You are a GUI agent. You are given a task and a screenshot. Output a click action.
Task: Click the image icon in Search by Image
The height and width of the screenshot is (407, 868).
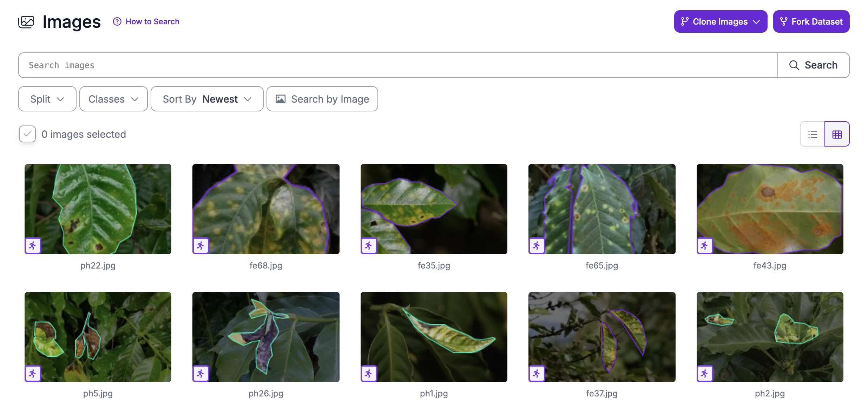pyautogui.click(x=281, y=99)
